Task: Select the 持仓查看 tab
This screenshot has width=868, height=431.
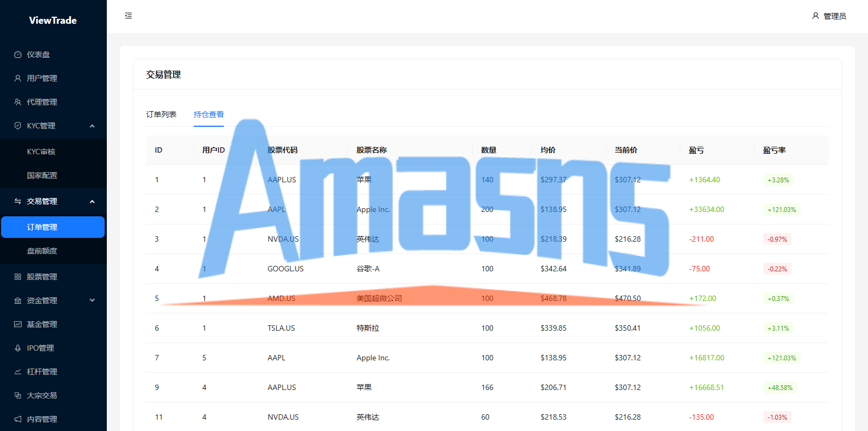Action: pyautogui.click(x=209, y=114)
